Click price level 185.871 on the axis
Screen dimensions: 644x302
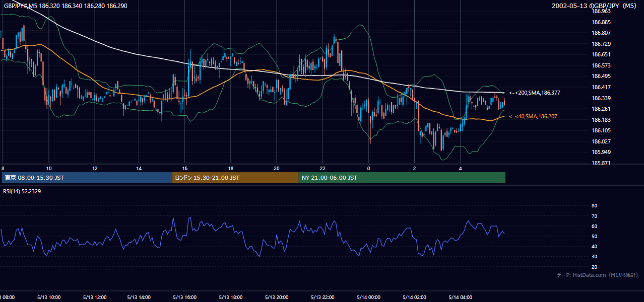pos(601,163)
